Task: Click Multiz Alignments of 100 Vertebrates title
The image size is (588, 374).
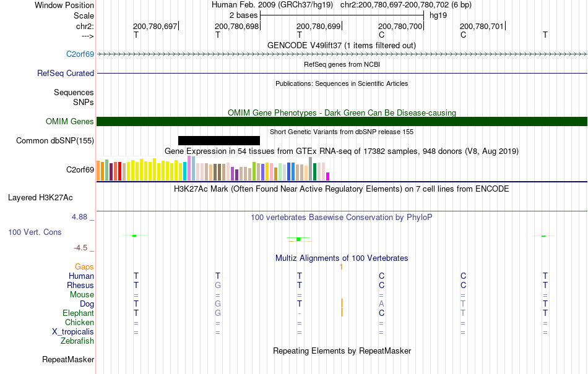Action: (x=342, y=258)
